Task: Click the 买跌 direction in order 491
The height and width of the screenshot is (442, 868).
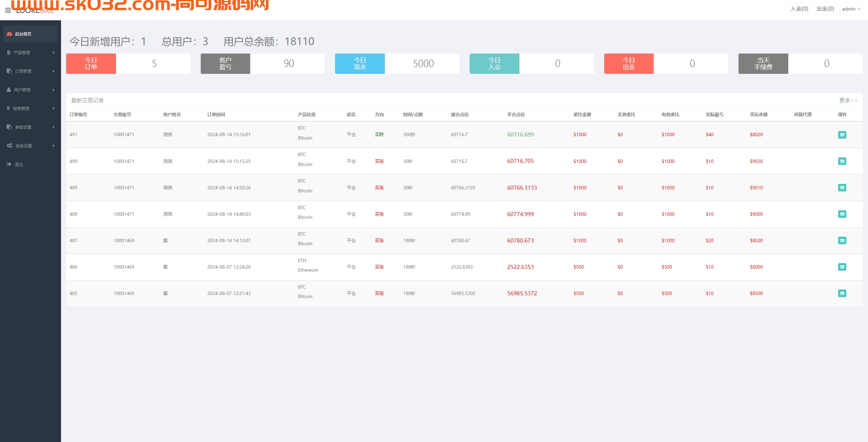Action: pos(379,134)
